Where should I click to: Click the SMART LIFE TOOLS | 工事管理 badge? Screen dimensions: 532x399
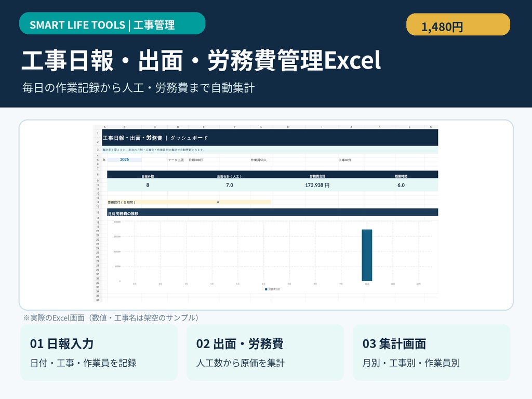click(112, 23)
